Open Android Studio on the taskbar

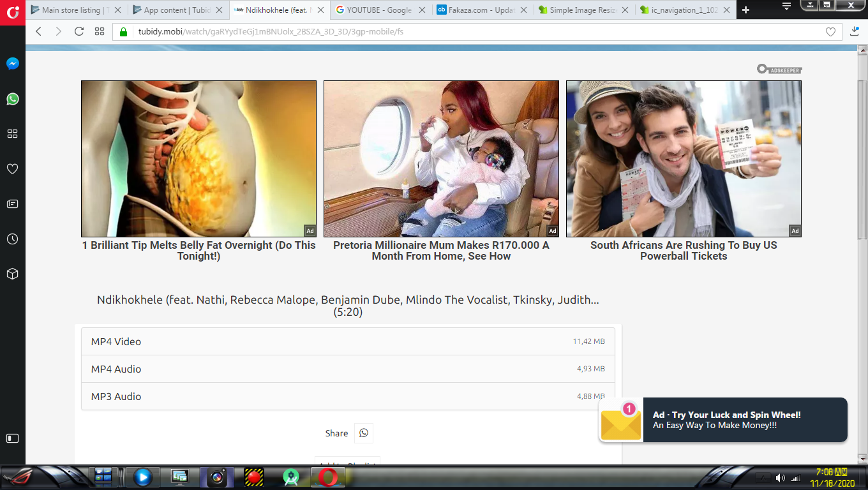[292, 477]
